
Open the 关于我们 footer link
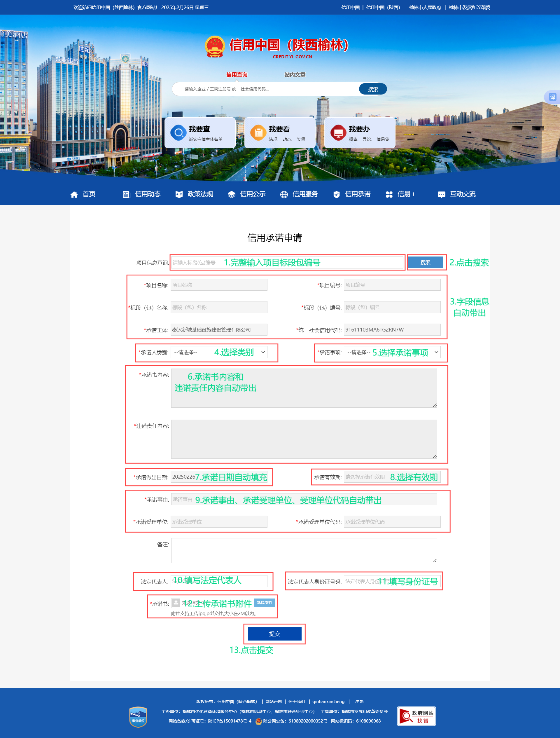(x=297, y=702)
